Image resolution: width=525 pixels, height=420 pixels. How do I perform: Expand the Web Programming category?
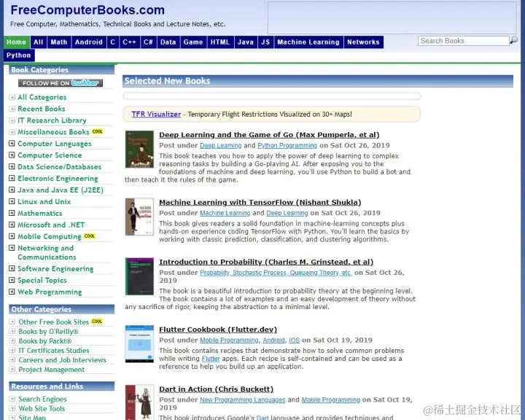click(x=12, y=292)
